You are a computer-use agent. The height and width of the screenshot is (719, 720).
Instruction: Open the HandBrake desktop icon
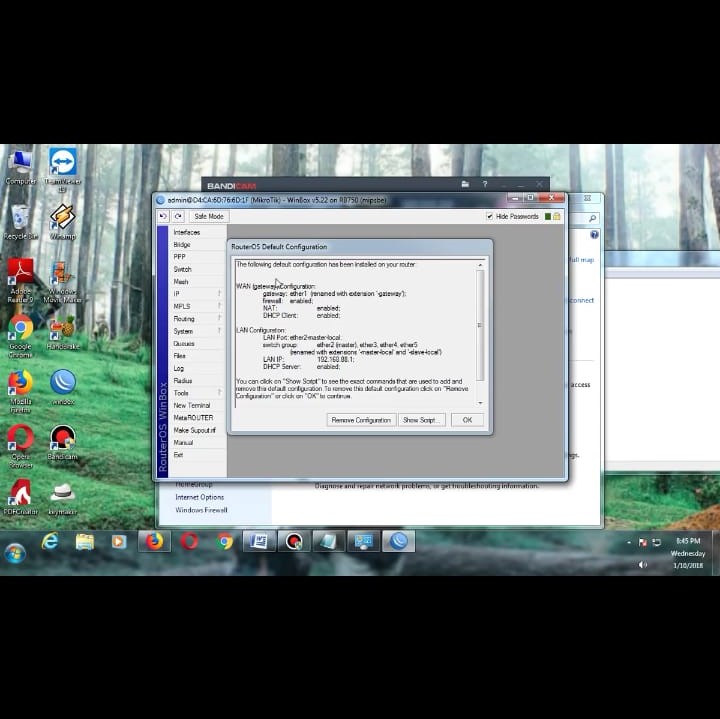coord(62,333)
